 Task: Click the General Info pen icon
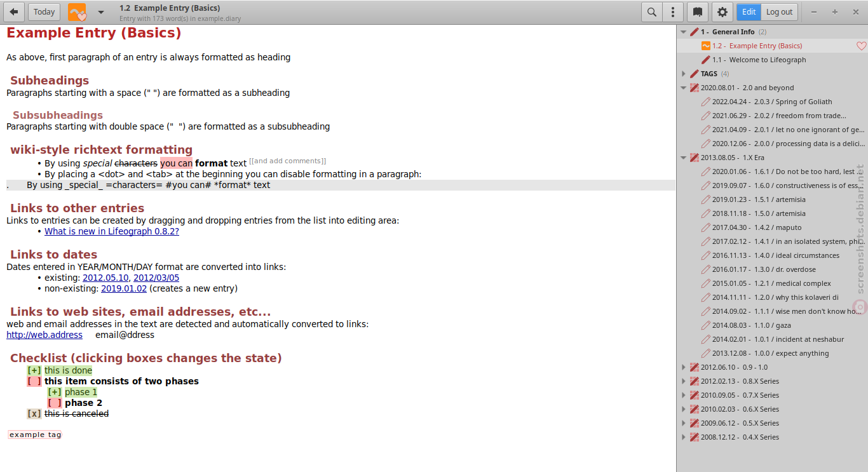point(694,32)
